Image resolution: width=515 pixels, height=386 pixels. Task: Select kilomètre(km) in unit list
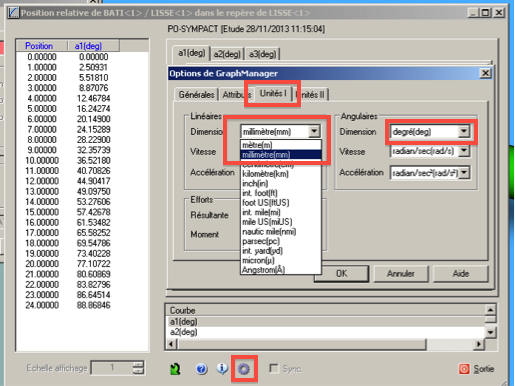(x=281, y=174)
